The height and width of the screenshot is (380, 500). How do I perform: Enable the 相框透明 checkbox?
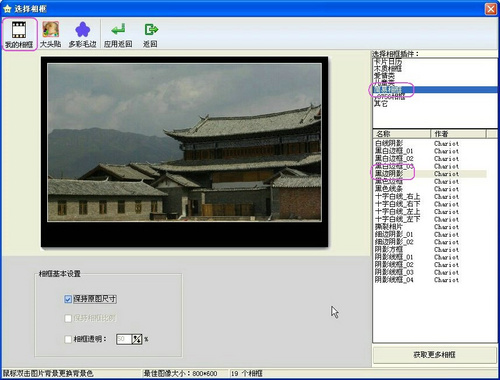coord(68,339)
